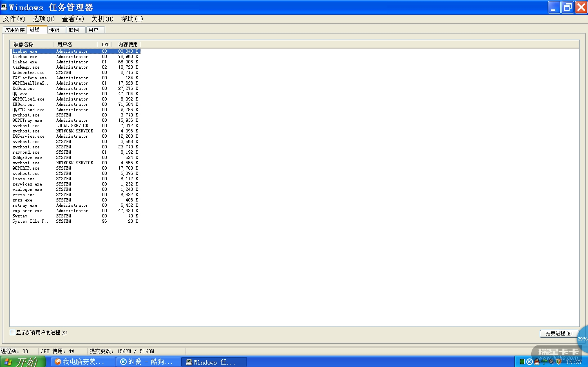Select the lsass.exe process row
Screen dimensions: 588x367
76,179
